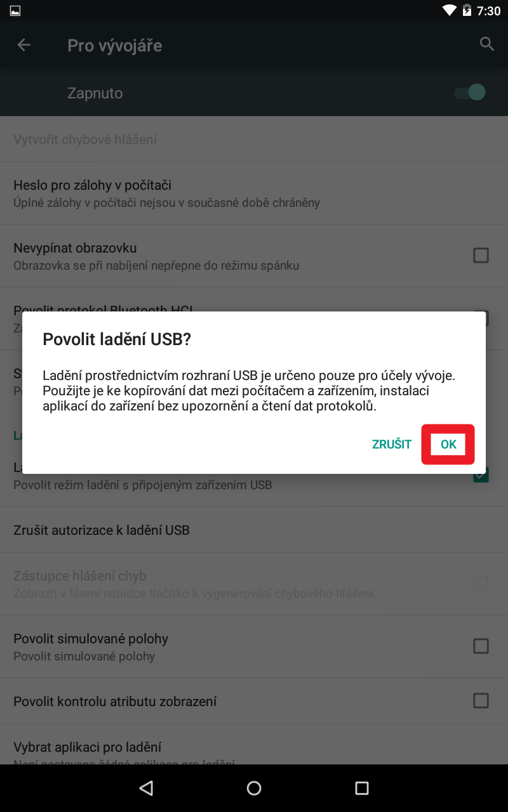This screenshot has height=812, width=508.
Task: Tap the Pro vývojáře screen title
Action: tap(115, 46)
